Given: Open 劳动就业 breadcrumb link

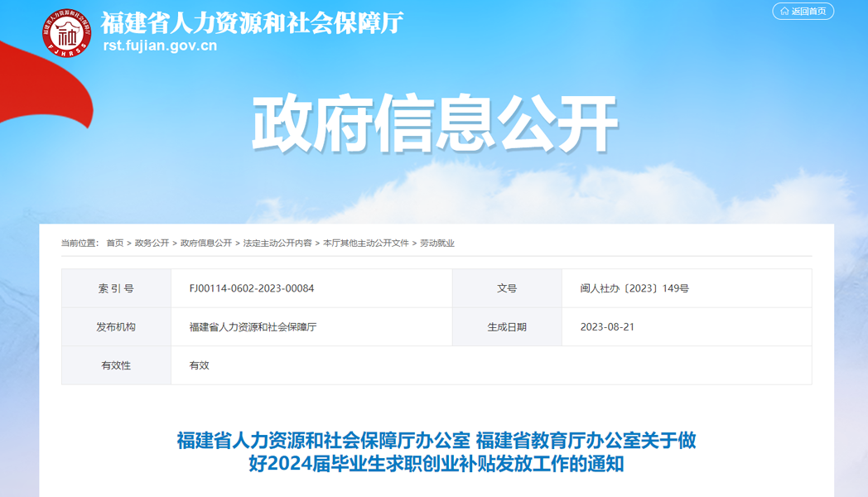Looking at the screenshot, I should tap(436, 243).
